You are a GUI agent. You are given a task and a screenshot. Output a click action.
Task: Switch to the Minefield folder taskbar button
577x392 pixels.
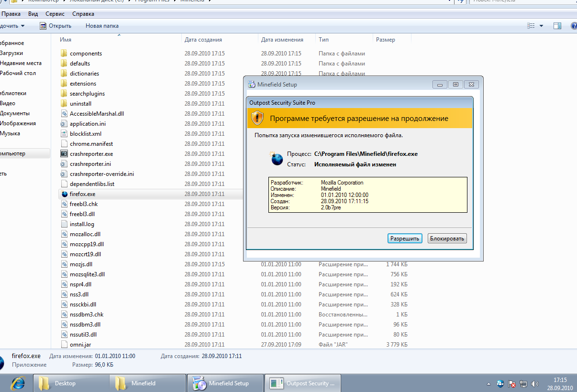click(x=148, y=383)
